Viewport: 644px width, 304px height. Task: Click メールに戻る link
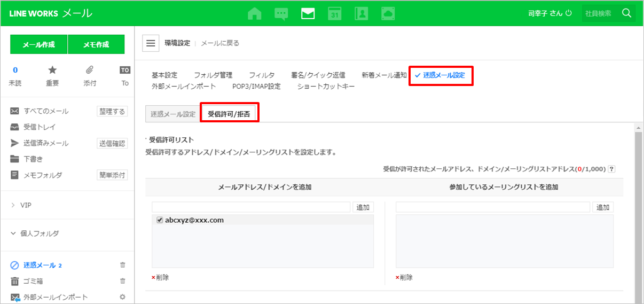(220, 43)
